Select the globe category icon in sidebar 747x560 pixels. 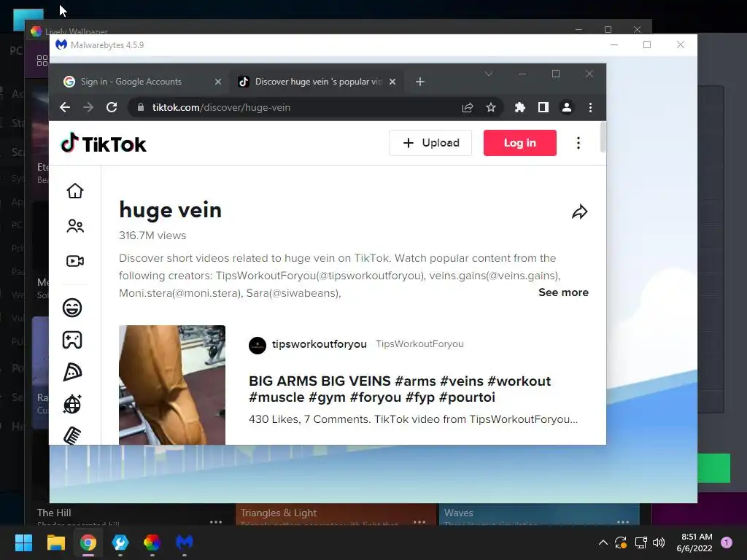point(72,404)
